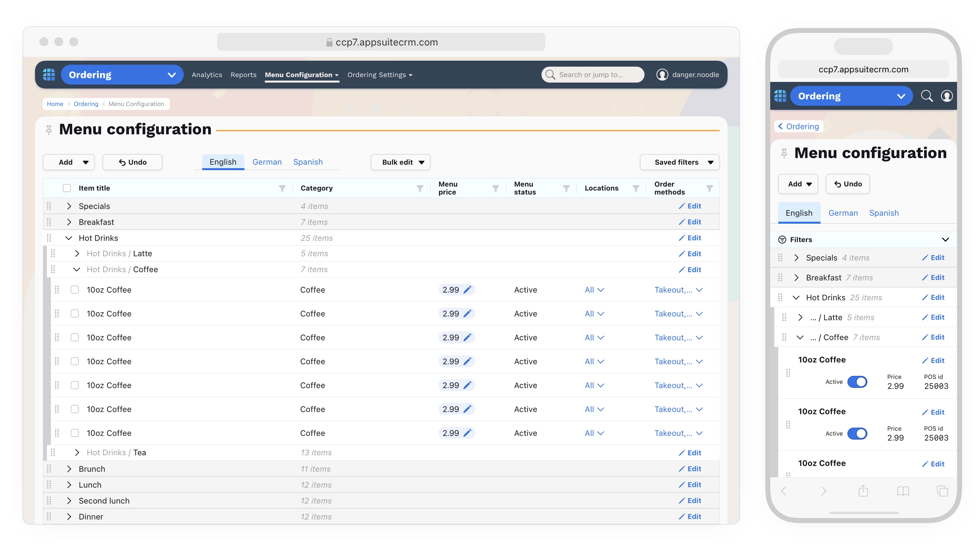The height and width of the screenshot is (551, 980).
Task: Check the select-all checkbox in table header
Action: tap(67, 188)
